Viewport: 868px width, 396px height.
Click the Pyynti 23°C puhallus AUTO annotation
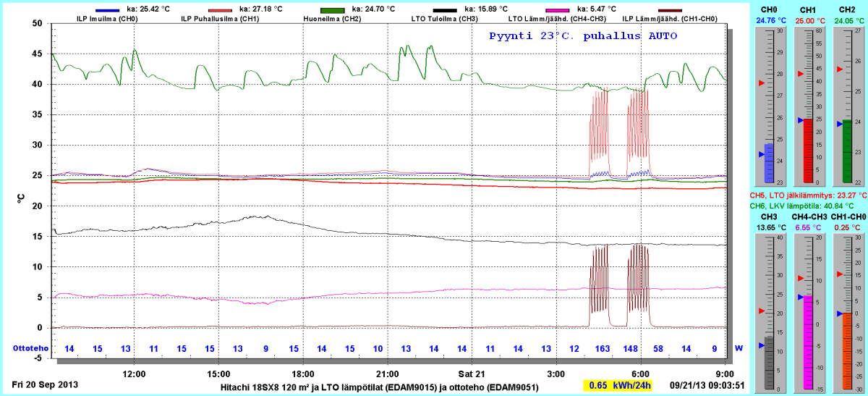583,36
